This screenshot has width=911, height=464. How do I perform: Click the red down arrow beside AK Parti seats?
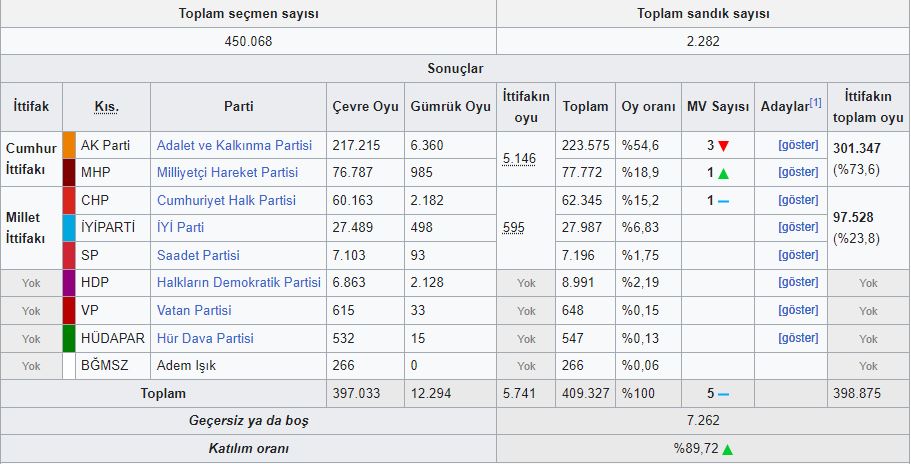pos(724,146)
